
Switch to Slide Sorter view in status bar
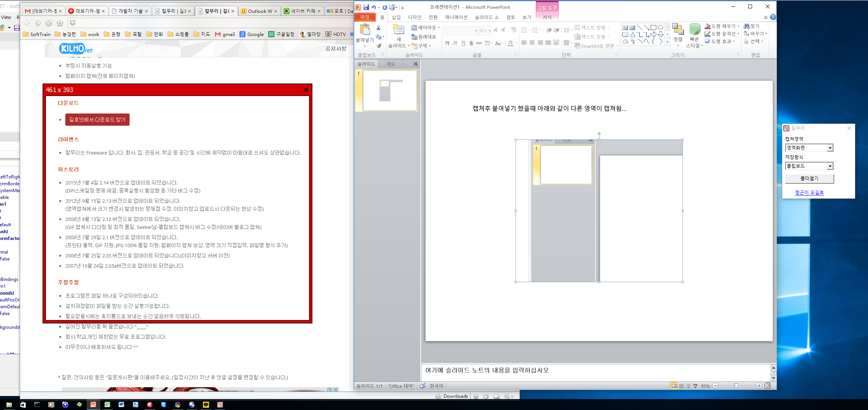tap(681, 386)
